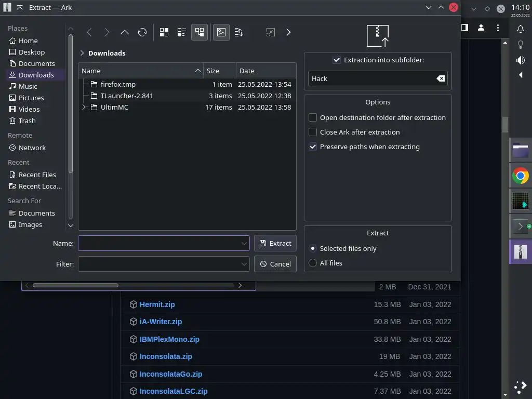Sort file list by Date column
532x399 pixels.
point(265,71)
